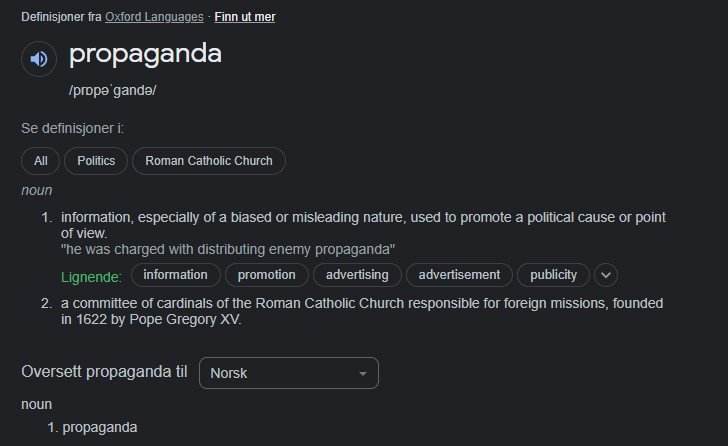Select the Roman Catholic Church filter
The image size is (728, 446).
tap(209, 161)
